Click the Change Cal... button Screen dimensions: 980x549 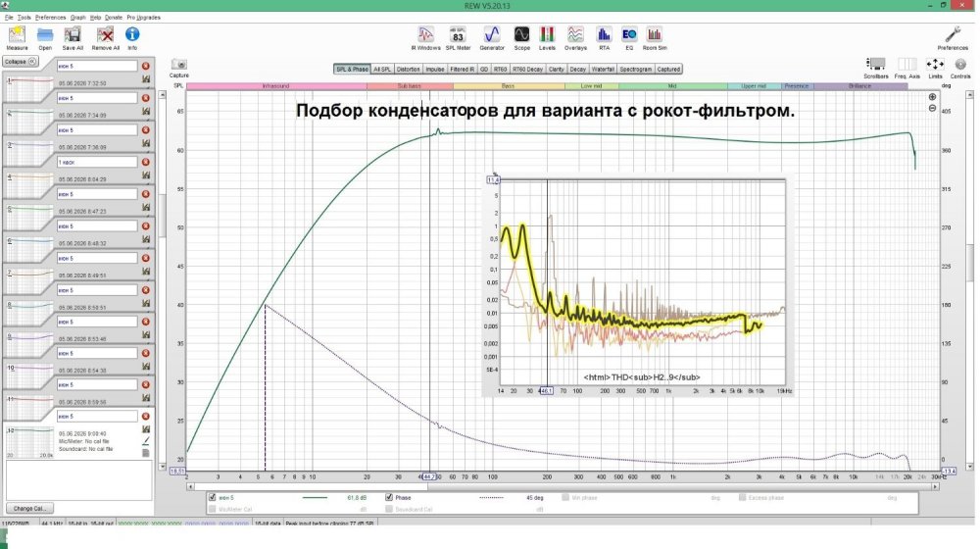(30, 509)
